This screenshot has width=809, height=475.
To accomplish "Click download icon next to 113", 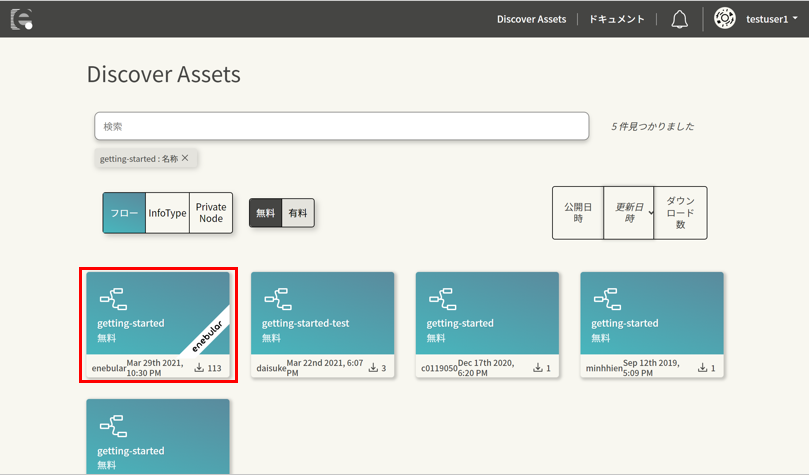I will tap(199, 368).
